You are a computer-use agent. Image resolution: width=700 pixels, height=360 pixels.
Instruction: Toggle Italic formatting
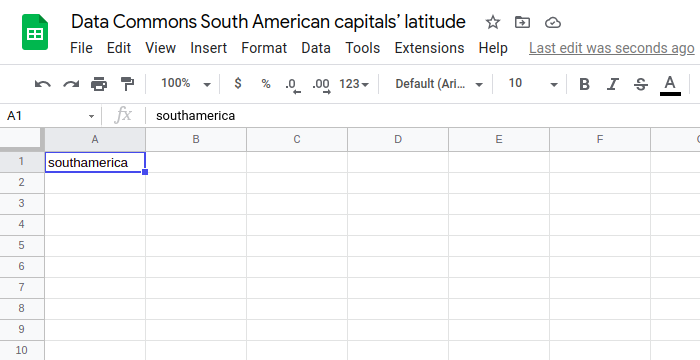[612, 84]
